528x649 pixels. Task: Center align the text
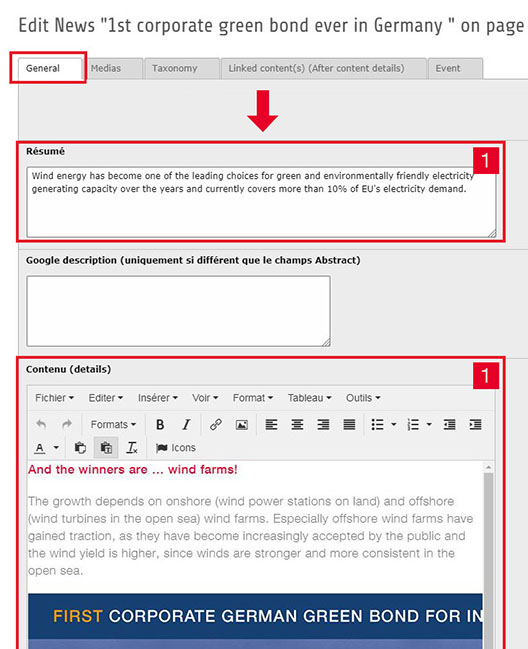tap(297, 425)
